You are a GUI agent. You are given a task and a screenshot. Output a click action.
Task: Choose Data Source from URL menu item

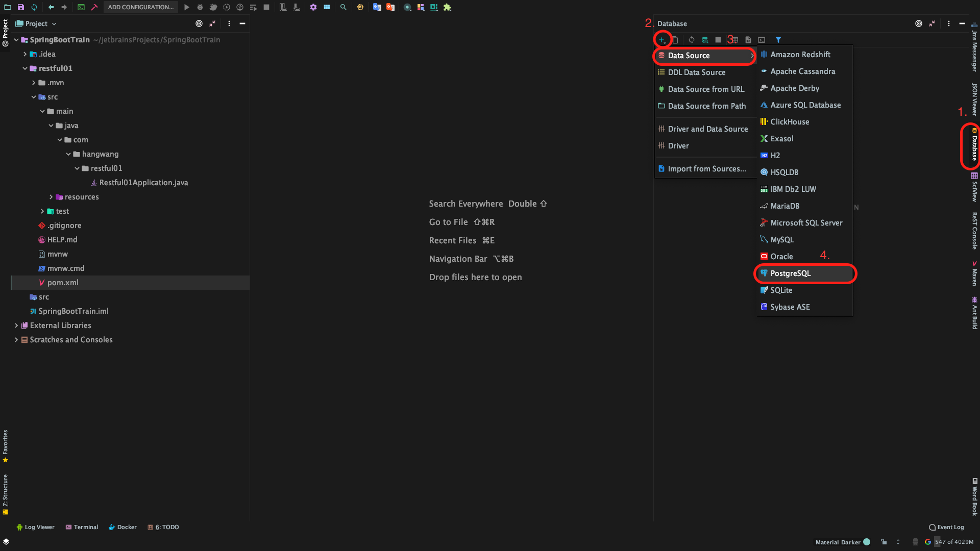705,89
